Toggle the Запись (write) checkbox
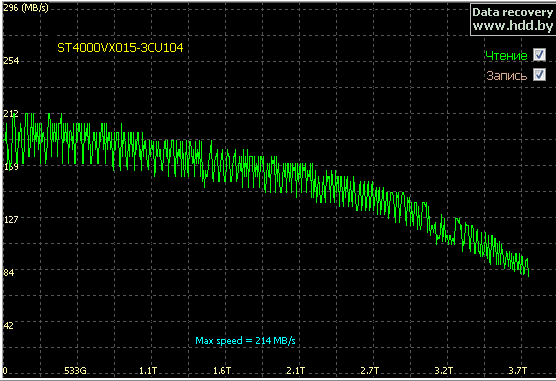 539,75
